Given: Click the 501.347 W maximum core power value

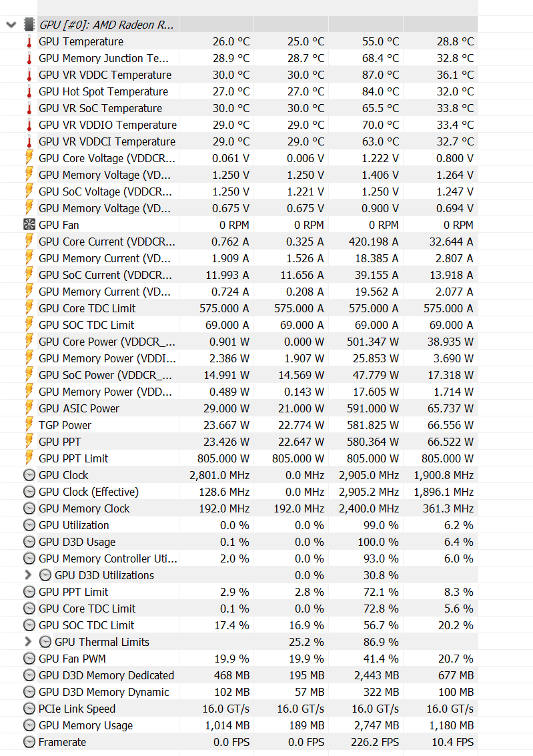Looking at the screenshot, I should point(372,342).
